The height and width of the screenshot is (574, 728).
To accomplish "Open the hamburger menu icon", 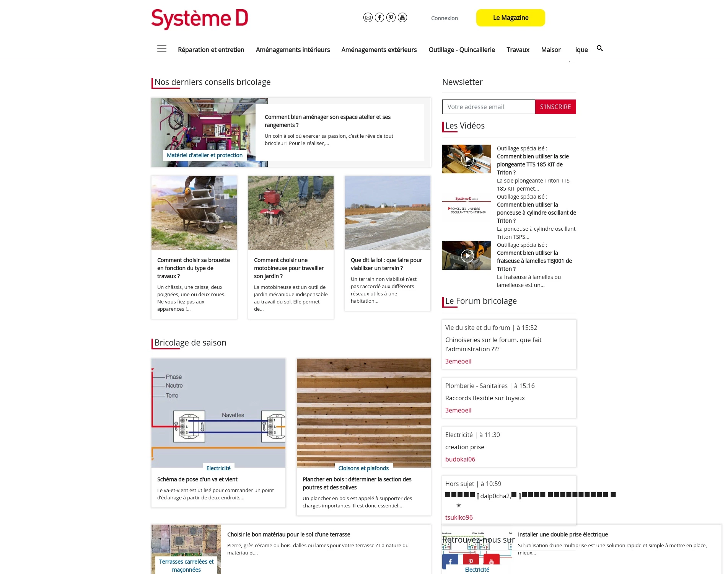I will [162, 49].
